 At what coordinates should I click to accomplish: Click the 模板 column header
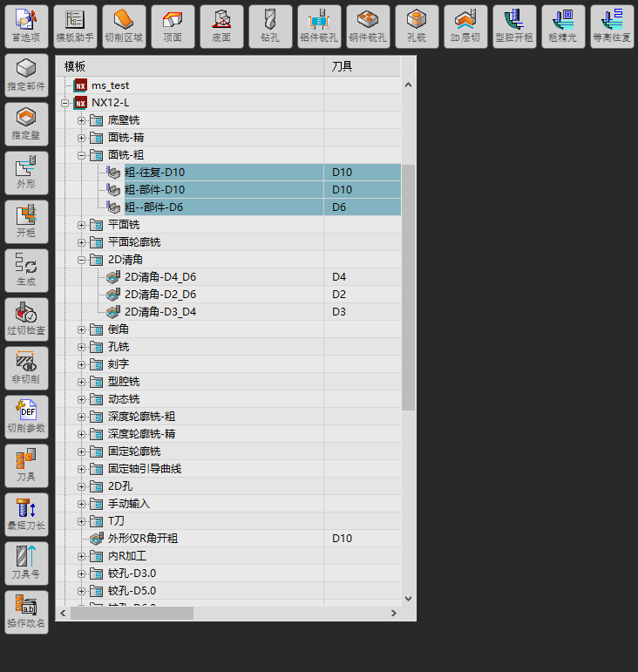(x=190, y=66)
